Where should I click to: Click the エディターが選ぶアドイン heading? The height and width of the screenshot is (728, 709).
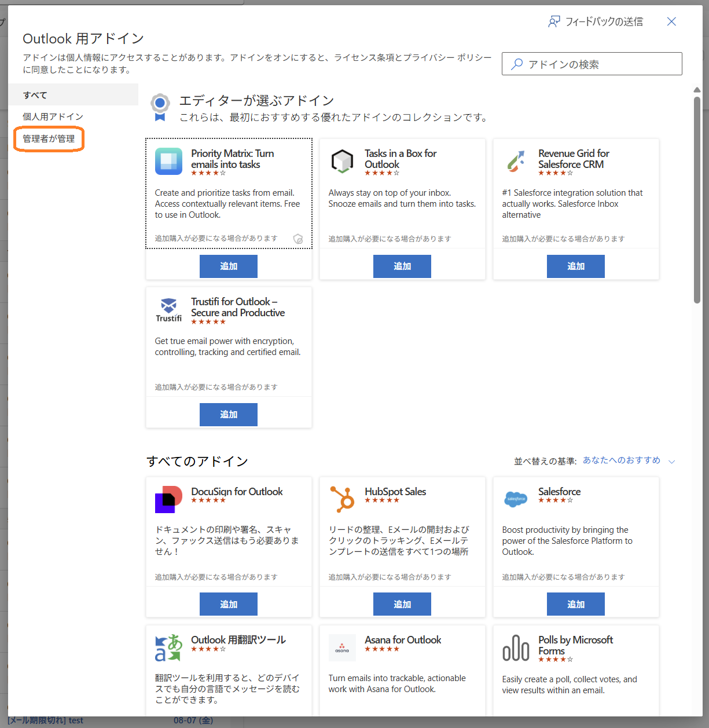pyautogui.click(x=256, y=101)
